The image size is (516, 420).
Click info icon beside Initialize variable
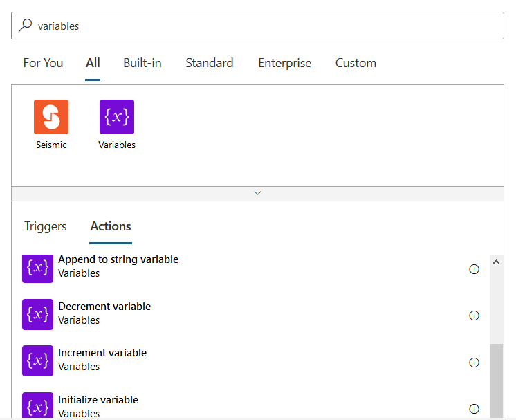(x=474, y=409)
